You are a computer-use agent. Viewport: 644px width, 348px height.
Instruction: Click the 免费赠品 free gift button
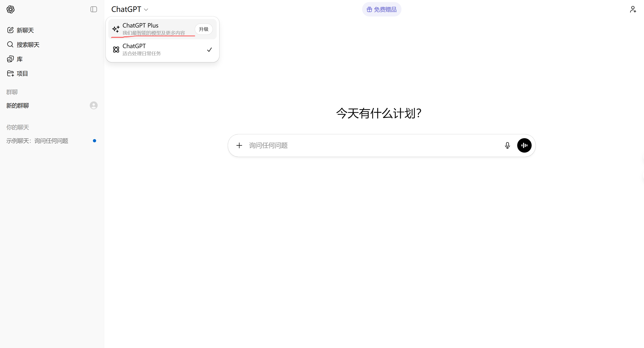tap(382, 10)
